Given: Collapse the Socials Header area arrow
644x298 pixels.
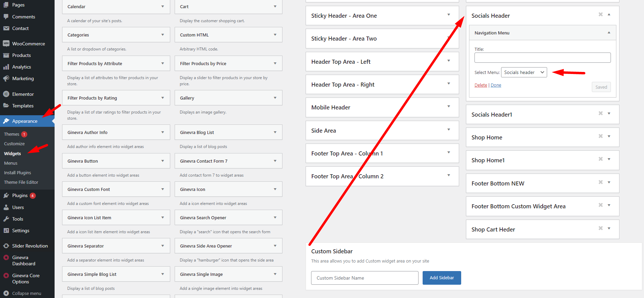Looking at the screenshot, I should pyautogui.click(x=609, y=14).
